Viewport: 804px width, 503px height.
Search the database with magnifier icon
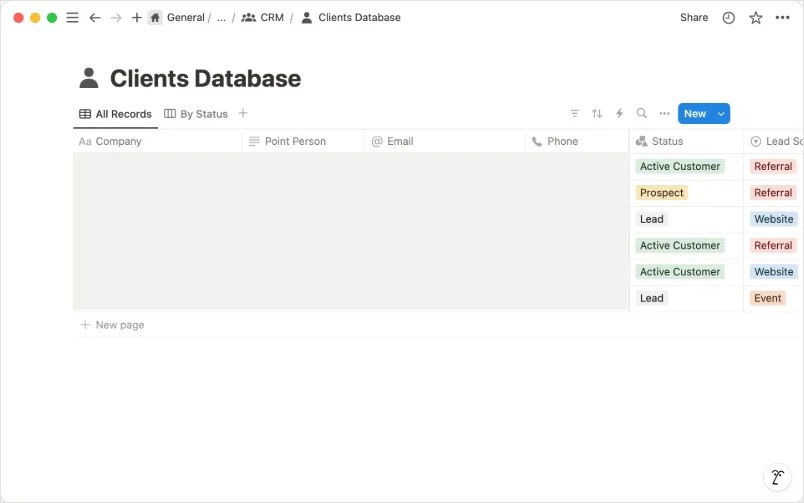coord(641,113)
